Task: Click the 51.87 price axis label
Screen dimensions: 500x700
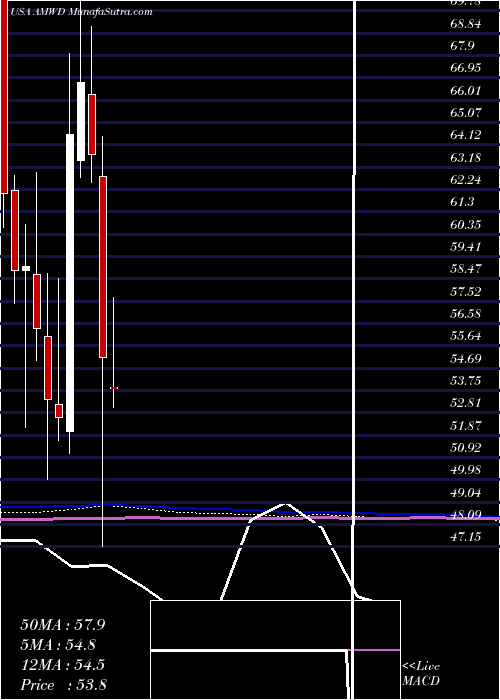Action: click(x=466, y=425)
